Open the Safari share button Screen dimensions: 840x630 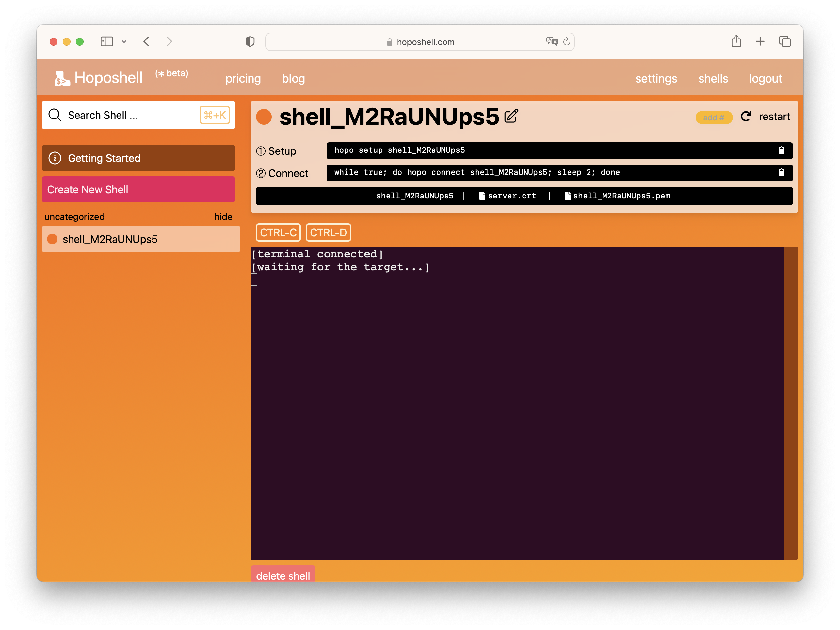(736, 41)
